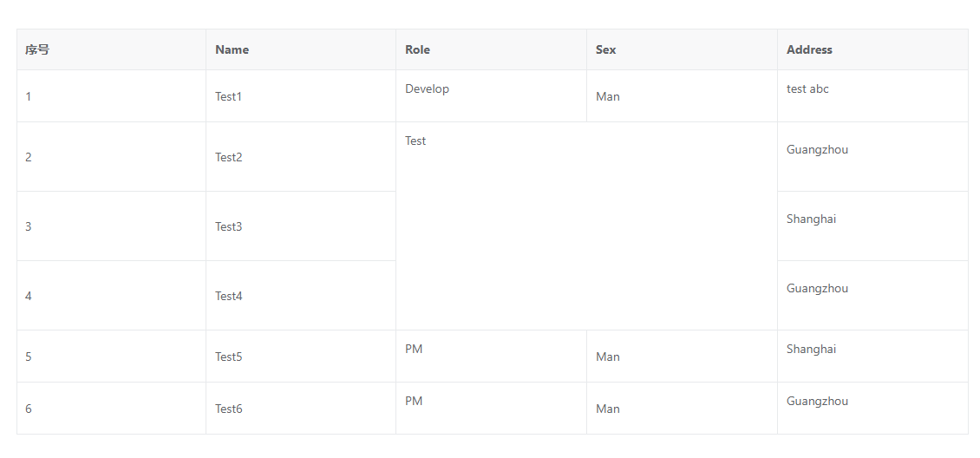
Task: Click the 序号 column header
Action: (37, 49)
